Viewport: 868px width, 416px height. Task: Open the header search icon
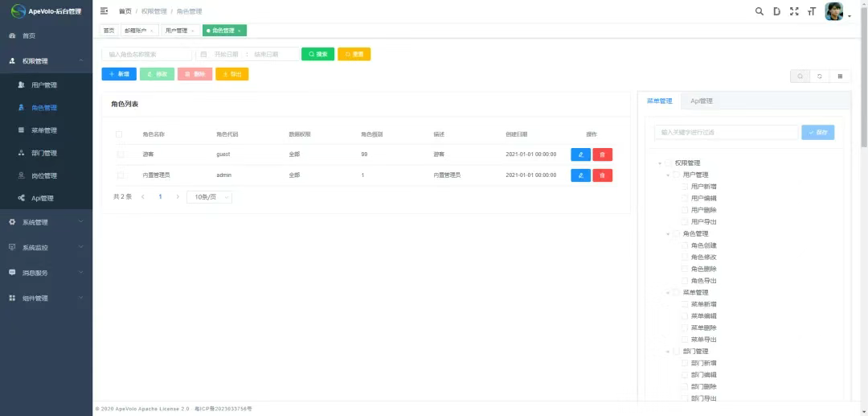tap(759, 11)
